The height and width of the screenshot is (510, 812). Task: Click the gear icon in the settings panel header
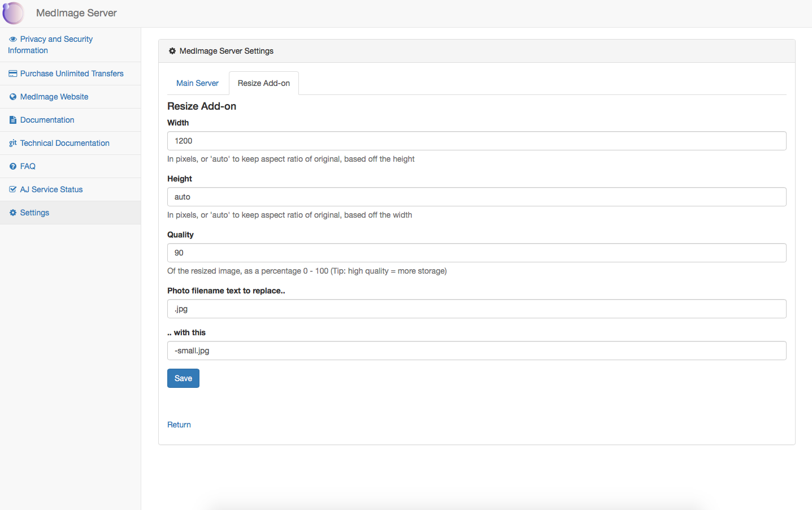[x=172, y=51]
